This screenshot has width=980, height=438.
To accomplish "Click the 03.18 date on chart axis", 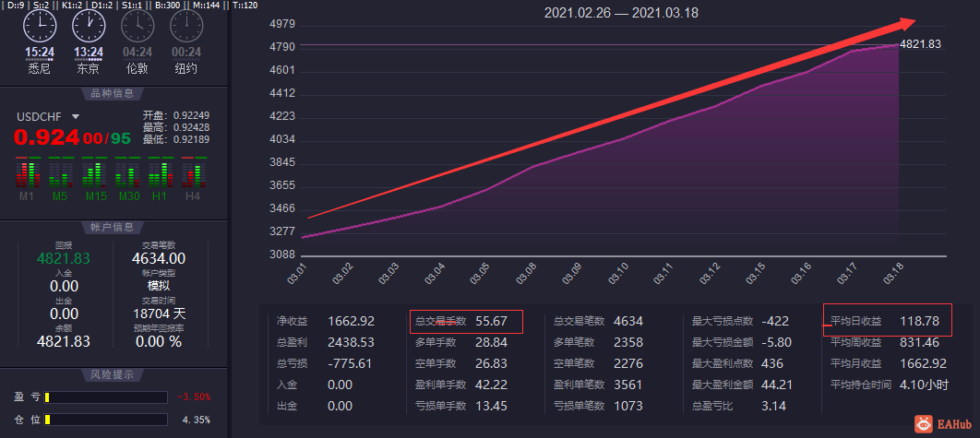I will (x=894, y=275).
